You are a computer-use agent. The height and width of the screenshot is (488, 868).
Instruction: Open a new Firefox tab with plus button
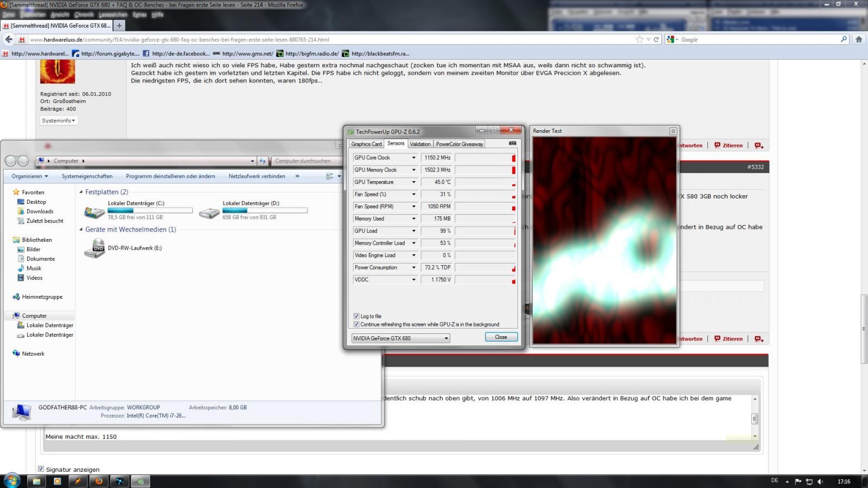click(x=119, y=25)
